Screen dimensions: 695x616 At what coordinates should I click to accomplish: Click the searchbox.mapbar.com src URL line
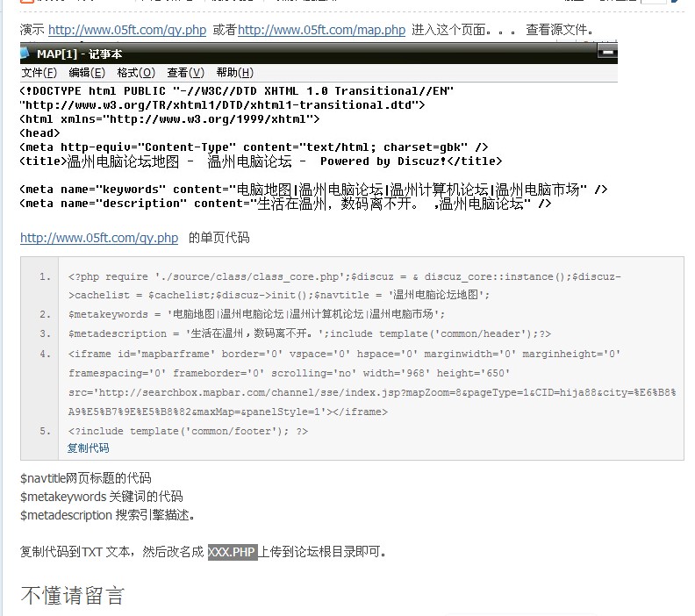(372, 392)
